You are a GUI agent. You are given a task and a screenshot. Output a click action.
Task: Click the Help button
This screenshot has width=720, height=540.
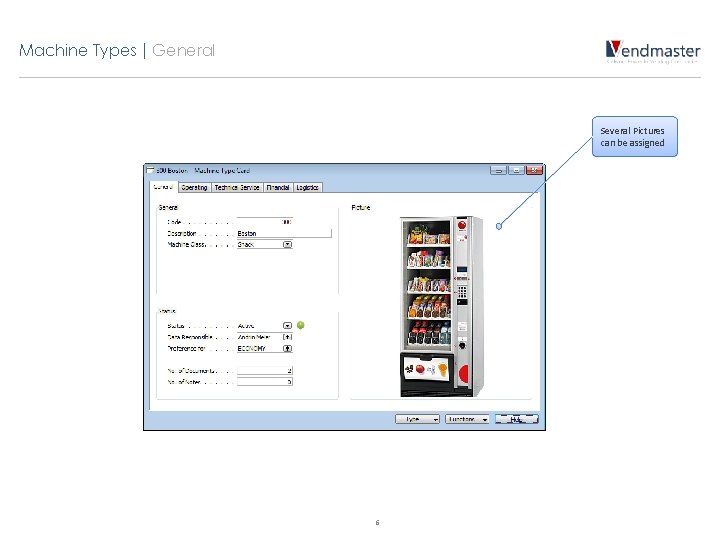pyautogui.click(x=517, y=419)
